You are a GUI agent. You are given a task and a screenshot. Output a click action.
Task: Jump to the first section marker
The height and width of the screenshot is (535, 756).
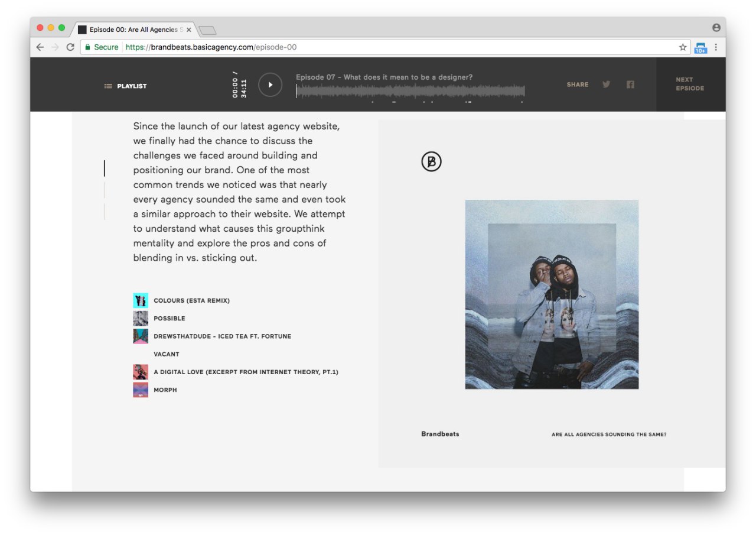click(x=105, y=168)
